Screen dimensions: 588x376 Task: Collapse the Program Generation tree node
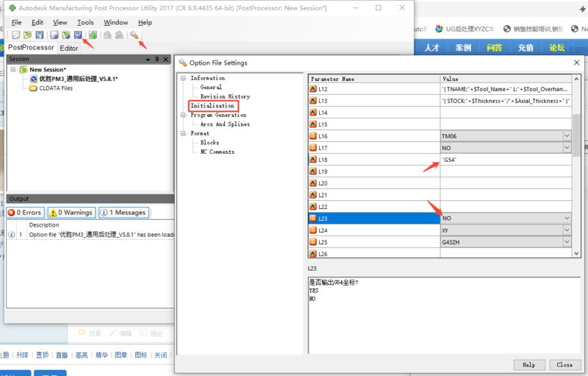point(182,115)
